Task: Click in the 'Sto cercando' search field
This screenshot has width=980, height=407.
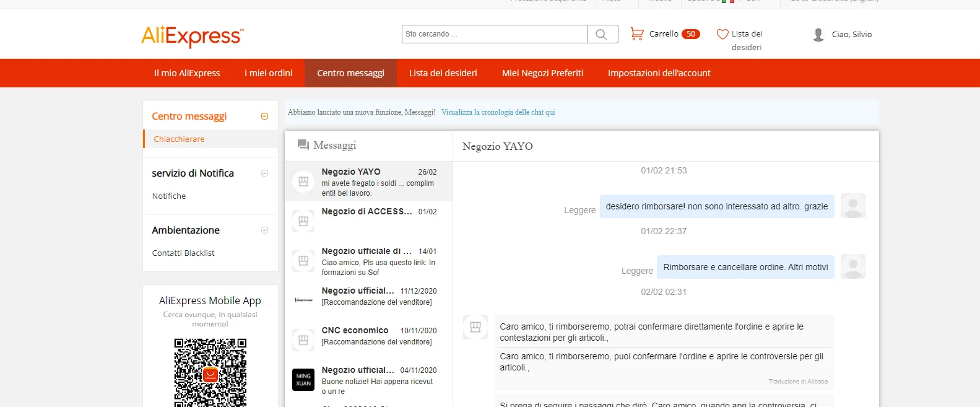Action: (495, 34)
